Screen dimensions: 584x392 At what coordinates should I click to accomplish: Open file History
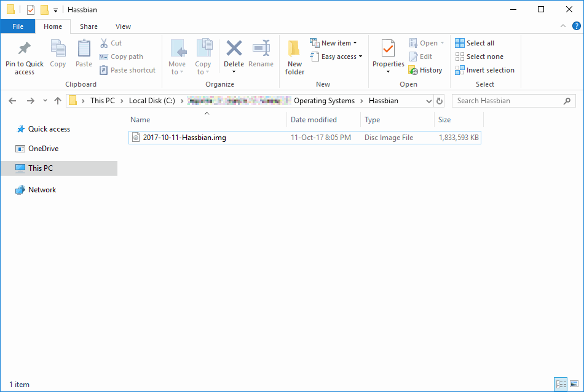click(425, 70)
